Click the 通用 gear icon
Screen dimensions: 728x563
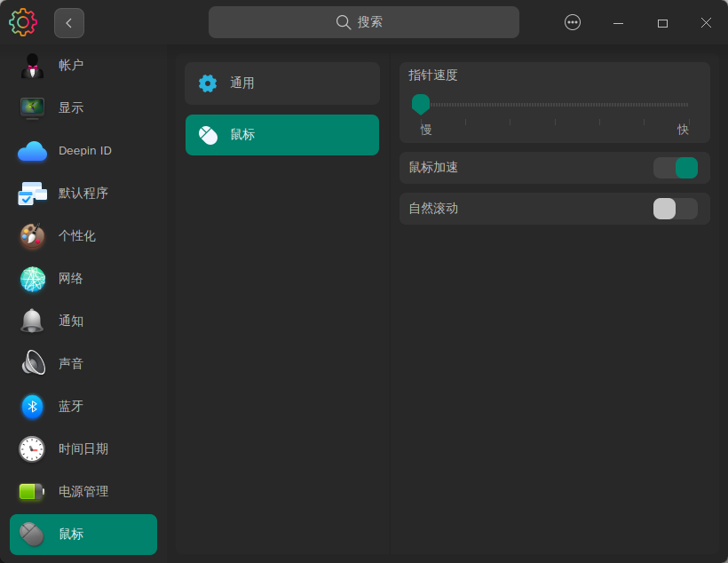pos(208,83)
